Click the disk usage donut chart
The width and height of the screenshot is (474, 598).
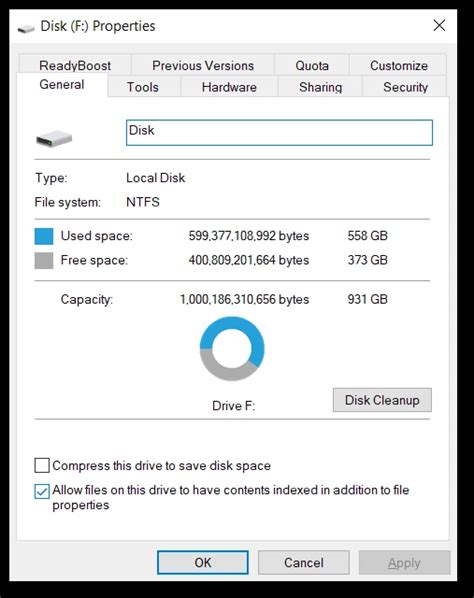click(232, 349)
